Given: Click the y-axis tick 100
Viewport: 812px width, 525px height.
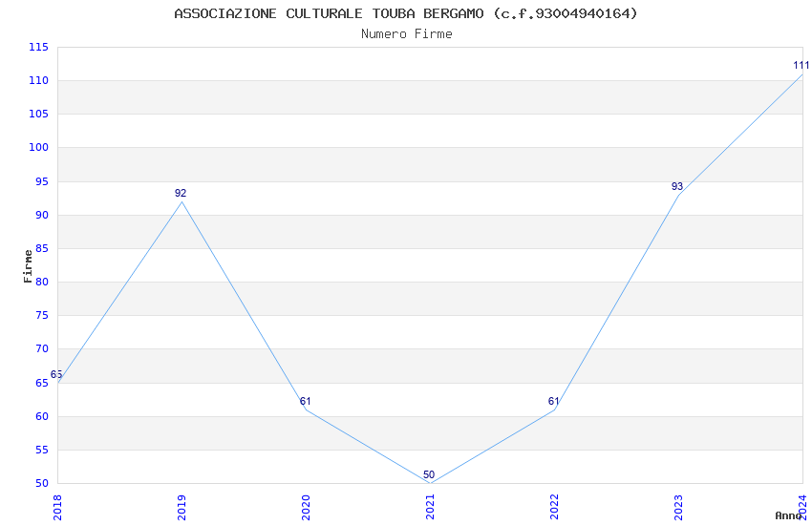Looking at the screenshot, I should tap(38, 147).
